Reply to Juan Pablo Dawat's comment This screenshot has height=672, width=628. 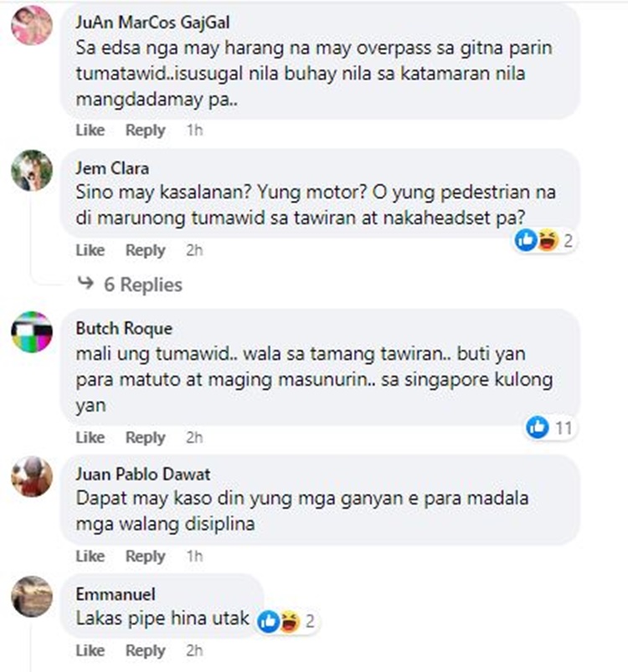pos(146,557)
